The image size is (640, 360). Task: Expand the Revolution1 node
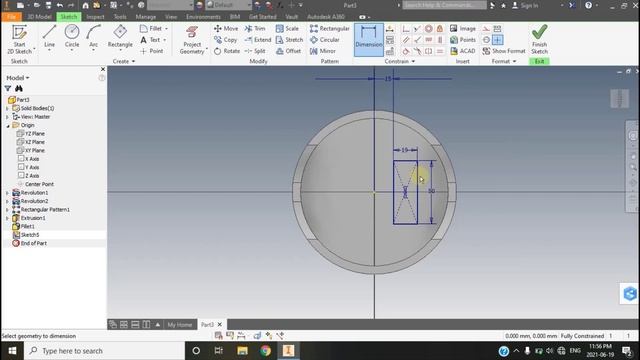tap(7, 193)
